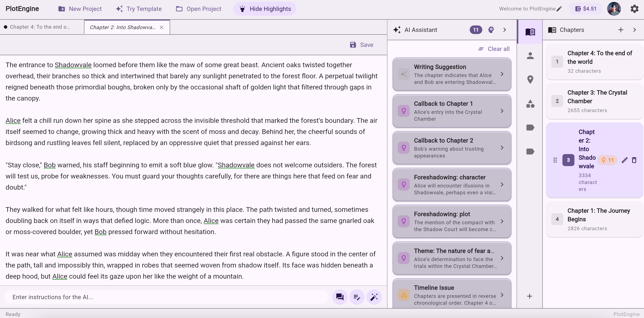The image size is (644, 318).
Task: Click Clear all suggestions
Action: (x=494, y=49)
